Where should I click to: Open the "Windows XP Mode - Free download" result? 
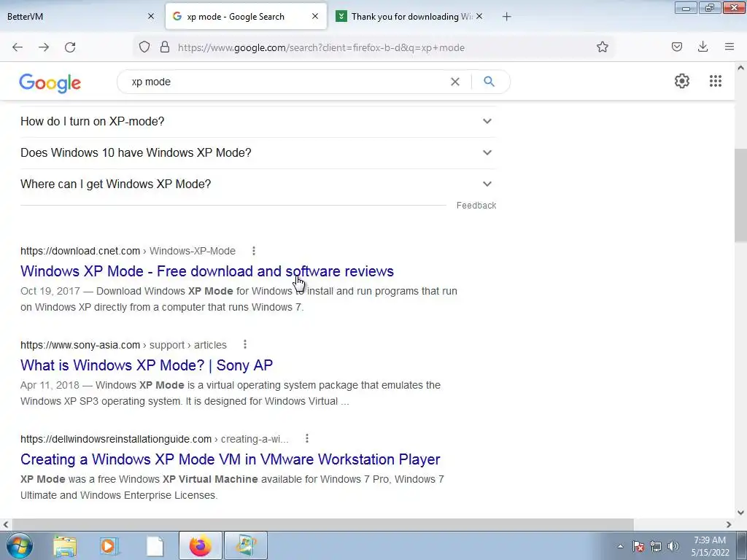pos(207,271)
